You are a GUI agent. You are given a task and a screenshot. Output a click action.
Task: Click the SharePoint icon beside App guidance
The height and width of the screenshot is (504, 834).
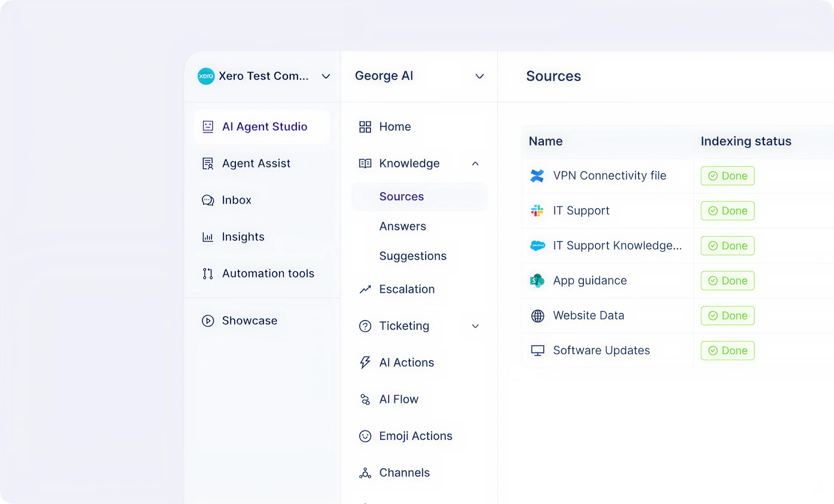click(x=537, y=281)
